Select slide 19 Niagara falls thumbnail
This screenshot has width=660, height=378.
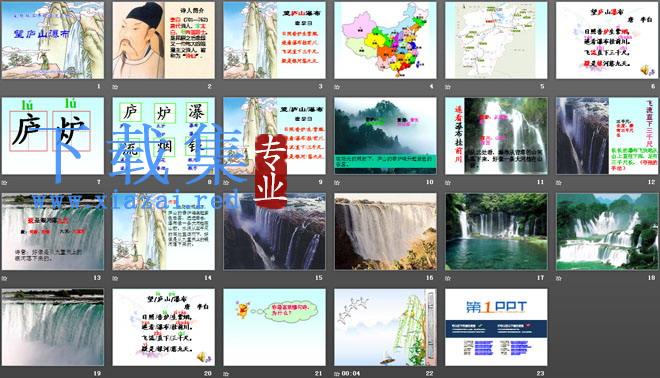tap(53, 327)
